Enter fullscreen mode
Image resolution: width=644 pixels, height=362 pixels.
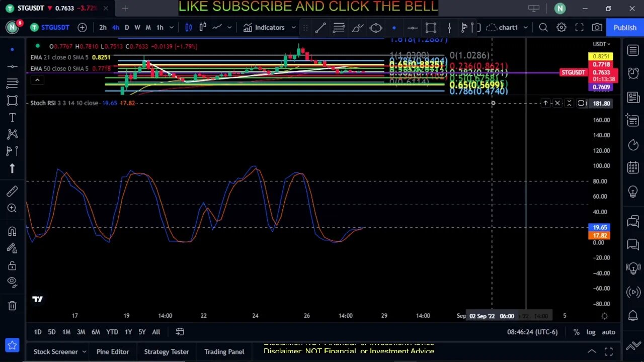coord(579,27)
